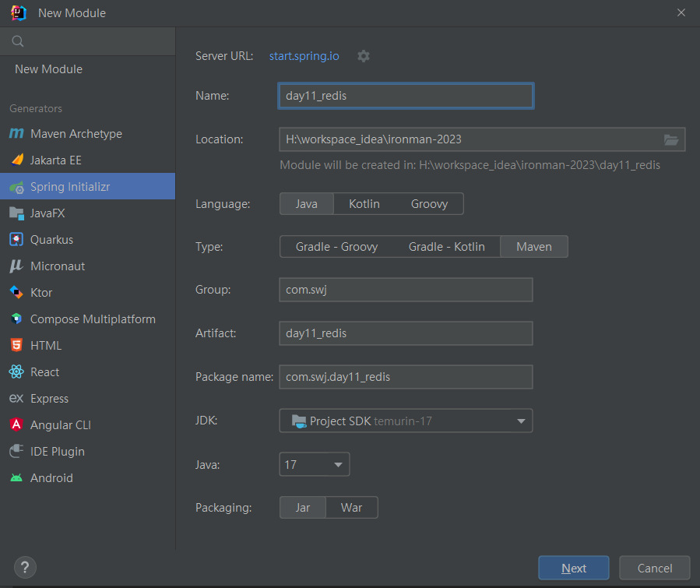The width and height of the screenshot is (700, 588).
Task: Click the Next button
Action: coord(574,568)
